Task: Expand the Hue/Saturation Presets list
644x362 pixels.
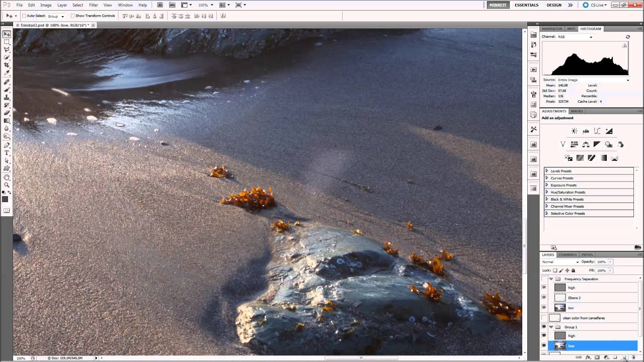Action: (547, 192)
